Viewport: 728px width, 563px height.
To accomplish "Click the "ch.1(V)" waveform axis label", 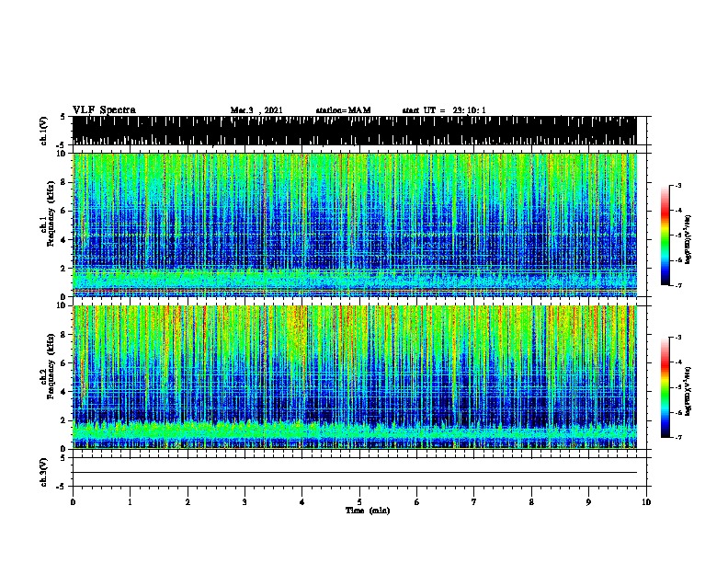I will 43,131.
